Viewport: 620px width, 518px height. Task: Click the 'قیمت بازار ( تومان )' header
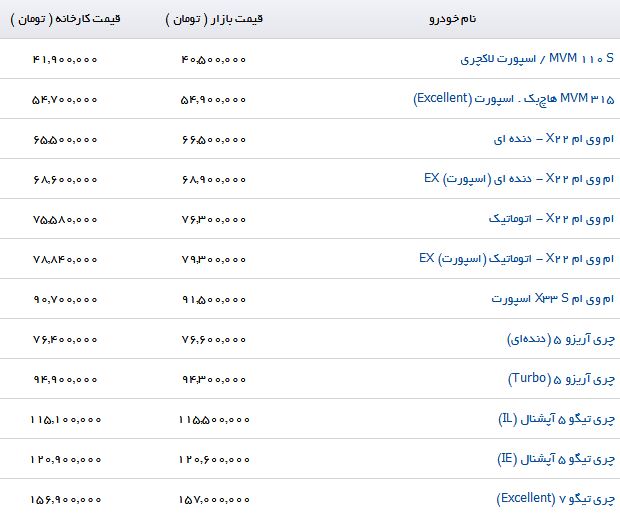214,19
